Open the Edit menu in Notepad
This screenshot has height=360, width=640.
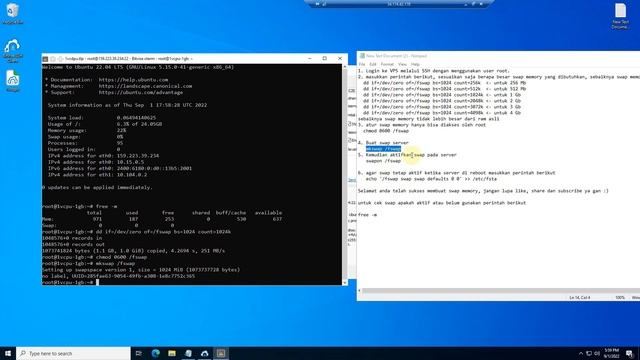pos(373,64)
